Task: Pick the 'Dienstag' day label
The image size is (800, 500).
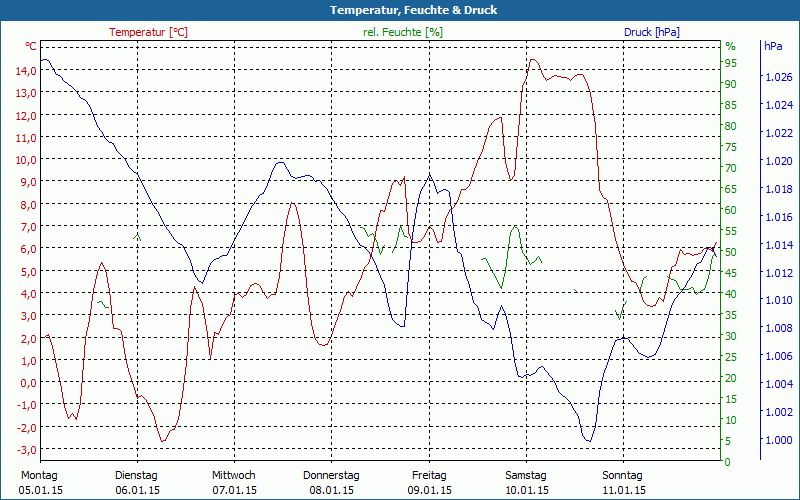Action: pos(136,475)
